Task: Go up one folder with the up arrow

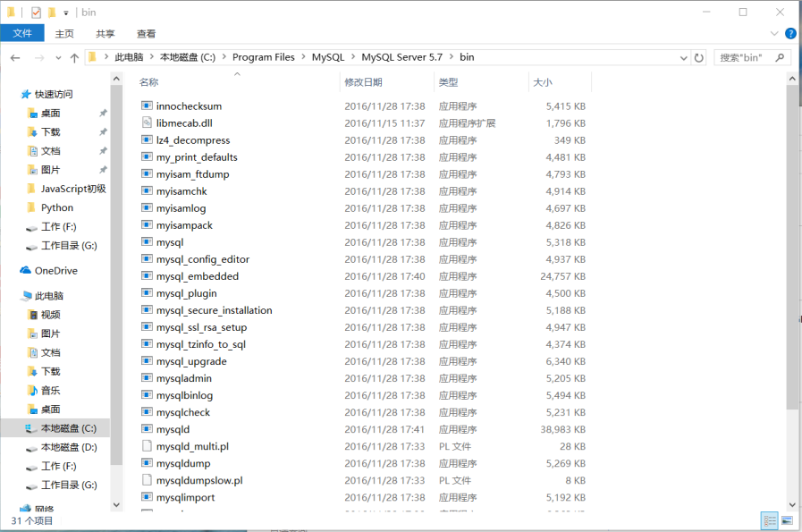Action: (74, 57)
